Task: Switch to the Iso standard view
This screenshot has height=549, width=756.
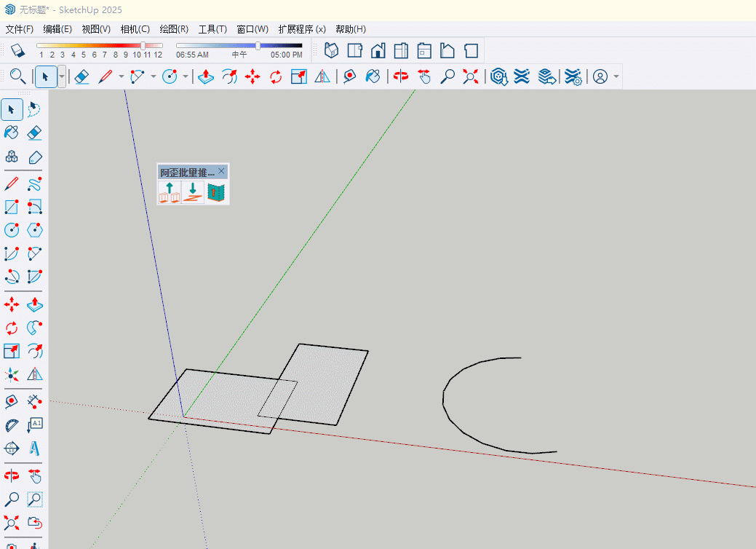Action: pyautogui.click(x=331, y=50)
